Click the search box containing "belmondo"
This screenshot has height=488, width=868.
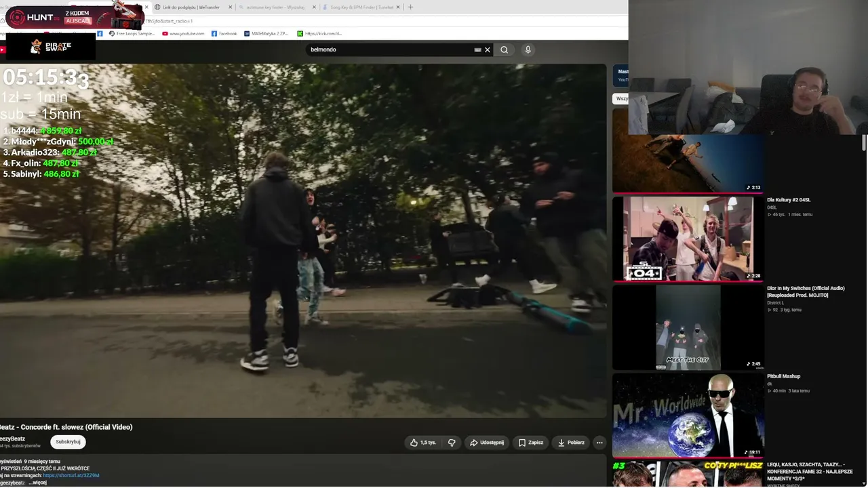tap(392, 49)
